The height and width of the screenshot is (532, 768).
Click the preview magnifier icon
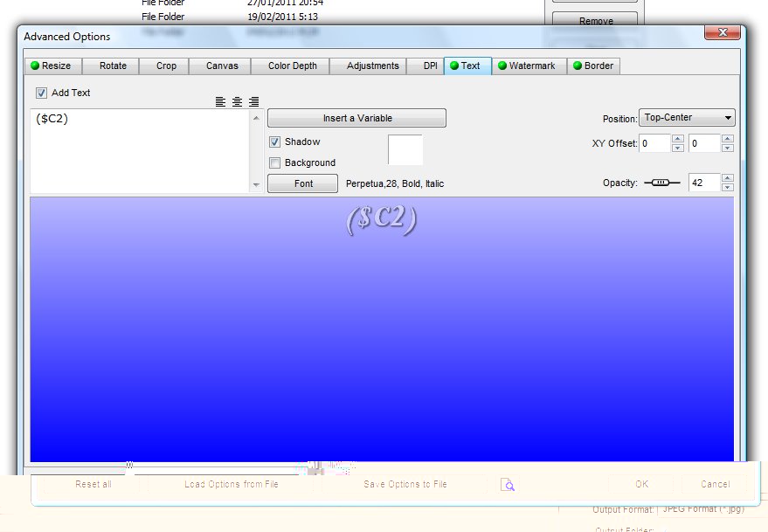tap(508, 485)
